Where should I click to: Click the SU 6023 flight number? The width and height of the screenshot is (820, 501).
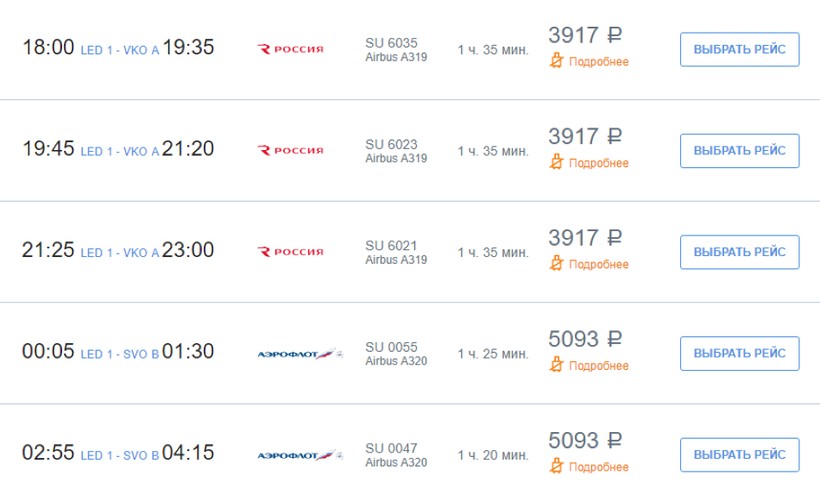[391, 145]
